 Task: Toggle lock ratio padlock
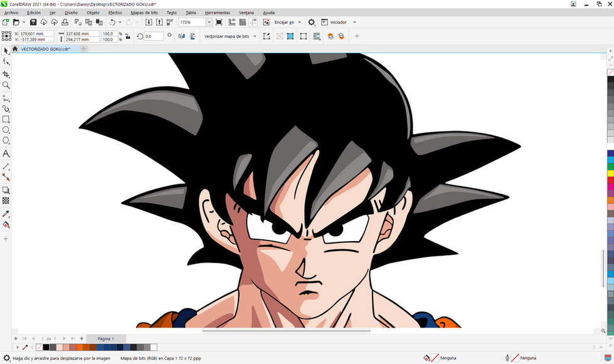[128, 36]
